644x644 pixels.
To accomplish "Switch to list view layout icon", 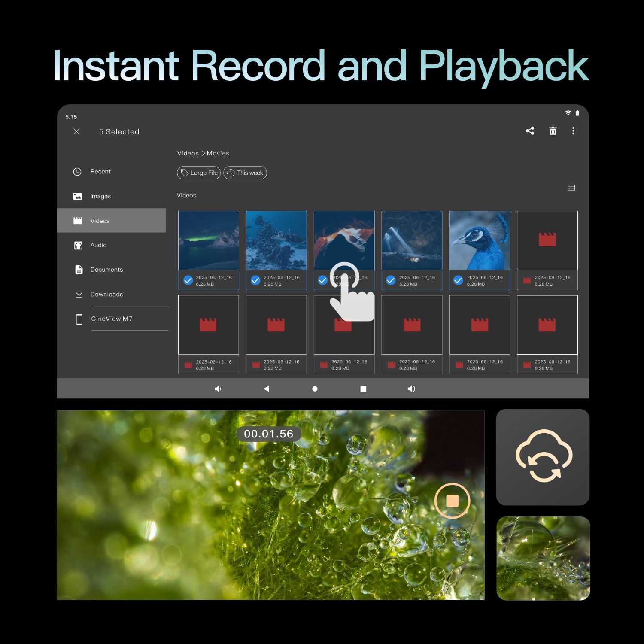I will pos(571,188).
